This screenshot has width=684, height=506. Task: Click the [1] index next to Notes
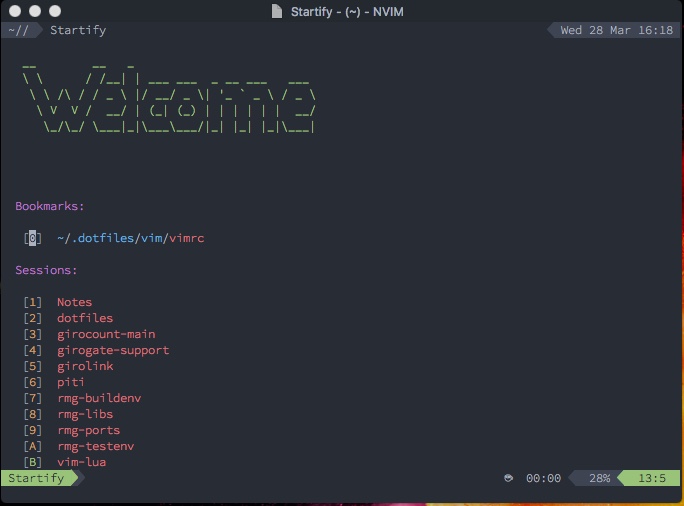click(33, 302)
